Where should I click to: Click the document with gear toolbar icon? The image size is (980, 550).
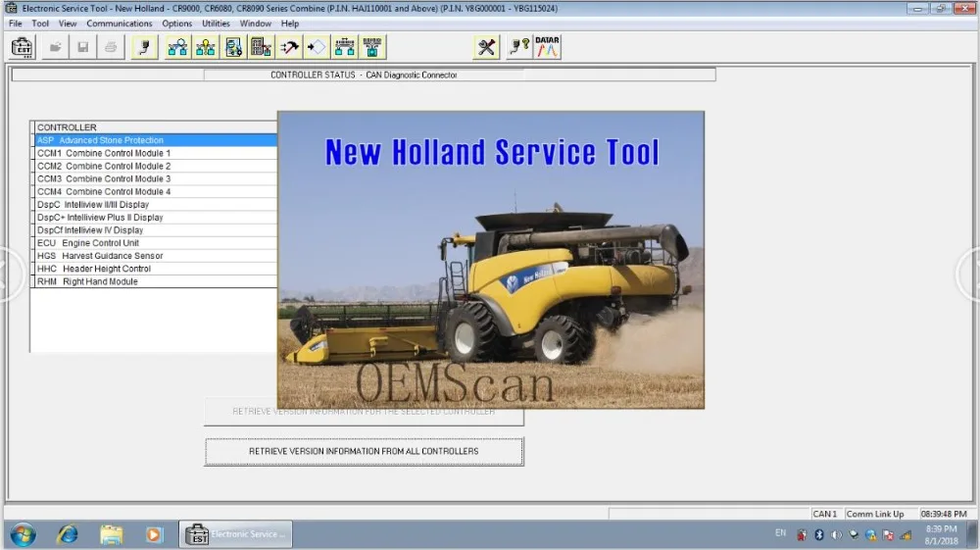coord(233,47)
